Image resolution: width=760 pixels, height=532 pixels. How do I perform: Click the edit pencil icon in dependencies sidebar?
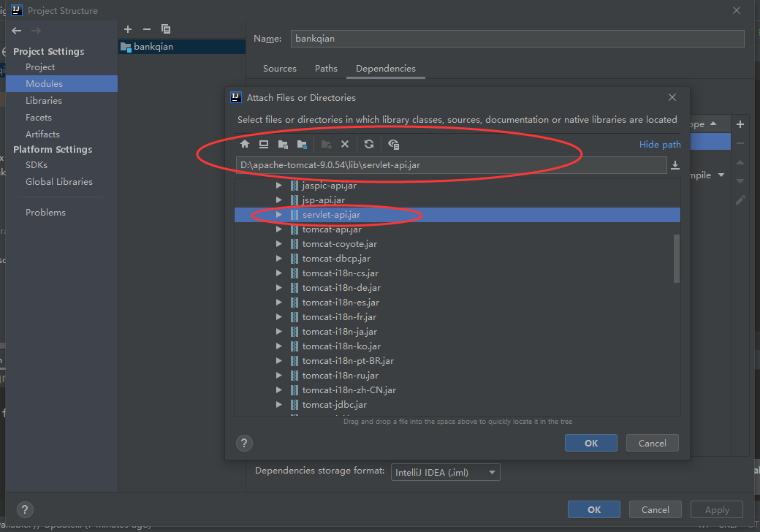[740, 199]
